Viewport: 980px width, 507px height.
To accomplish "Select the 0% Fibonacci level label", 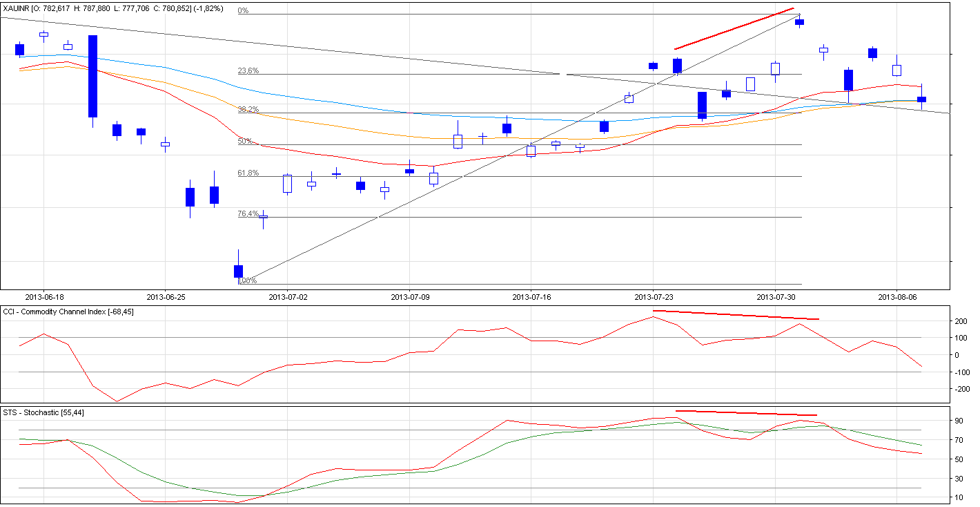I will [x=242, y=11].
